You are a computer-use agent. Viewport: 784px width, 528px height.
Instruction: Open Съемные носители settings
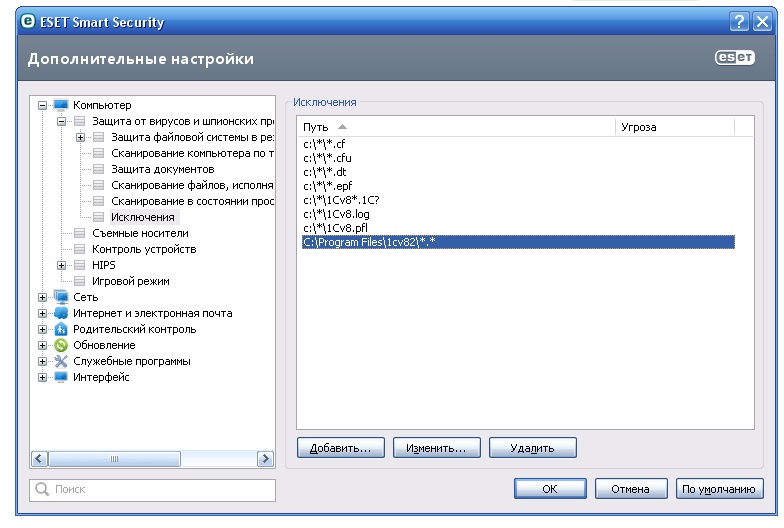140,233
